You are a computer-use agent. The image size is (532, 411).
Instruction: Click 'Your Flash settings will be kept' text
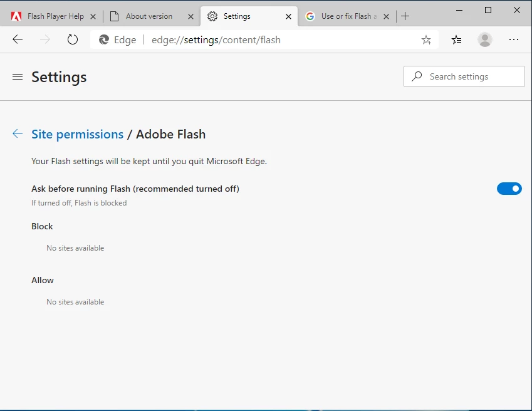[149, 161]
